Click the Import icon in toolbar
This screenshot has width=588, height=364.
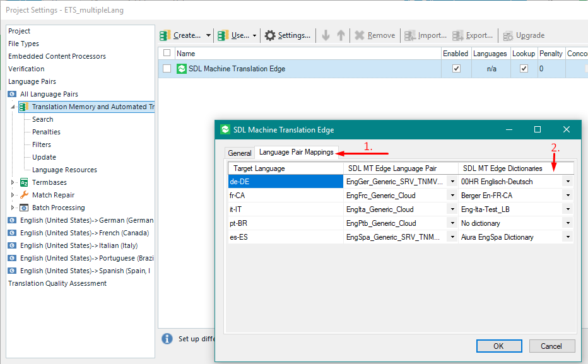point(410,35)
